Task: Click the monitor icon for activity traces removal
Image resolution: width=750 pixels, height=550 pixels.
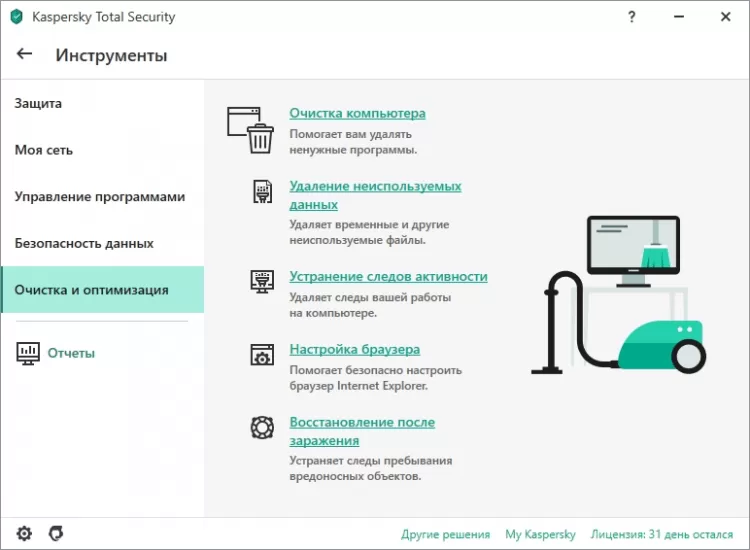Action: [262, 281]
